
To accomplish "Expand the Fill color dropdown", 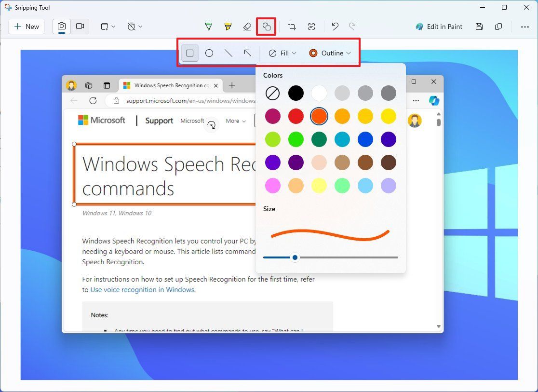I will point(282,53).
